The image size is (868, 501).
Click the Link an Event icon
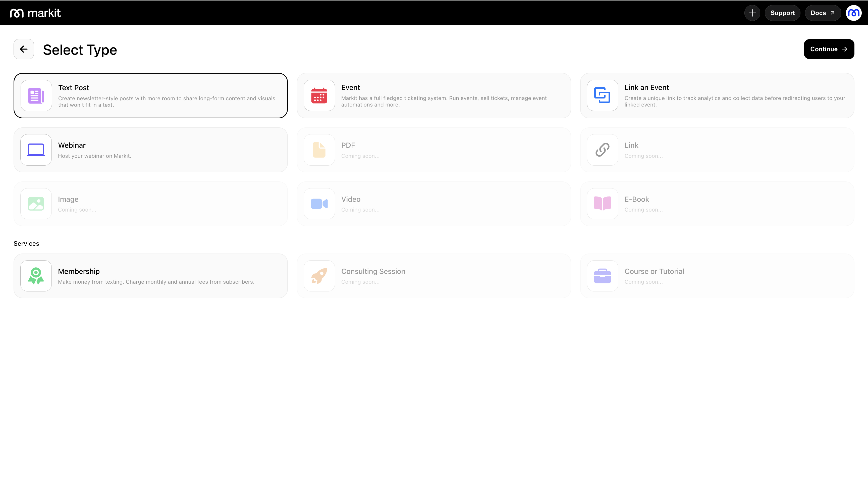[x=603, y=96]
